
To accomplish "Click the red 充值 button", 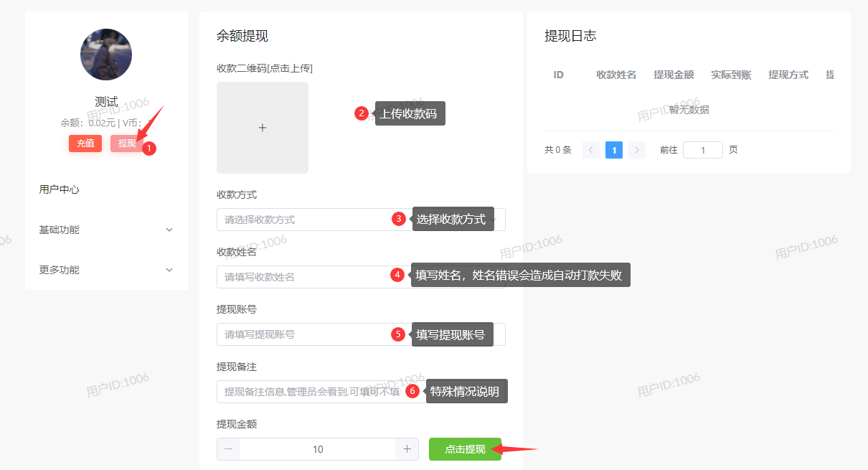I will coord(85,144).
